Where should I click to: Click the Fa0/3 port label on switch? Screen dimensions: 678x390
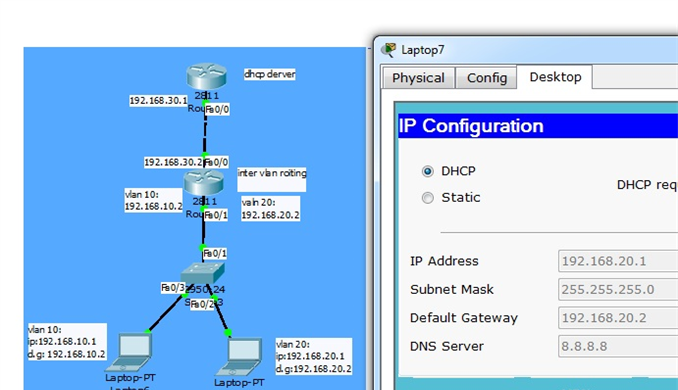point(173,288)
